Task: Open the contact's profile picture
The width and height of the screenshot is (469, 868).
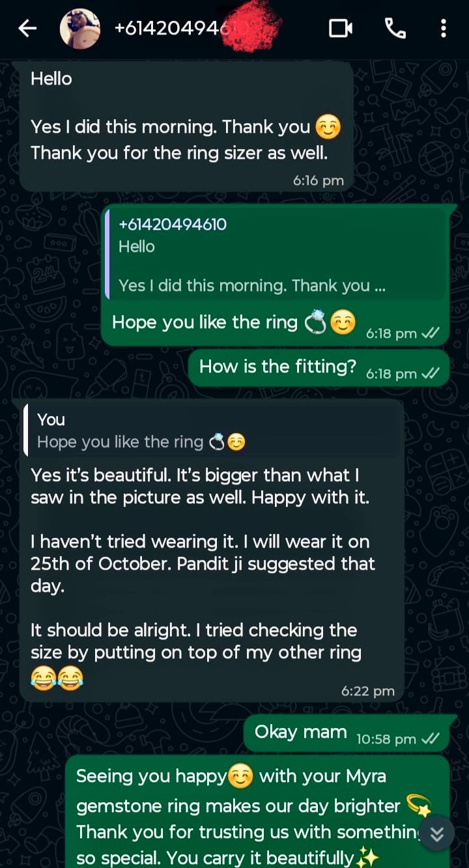Action: [79, 29]
